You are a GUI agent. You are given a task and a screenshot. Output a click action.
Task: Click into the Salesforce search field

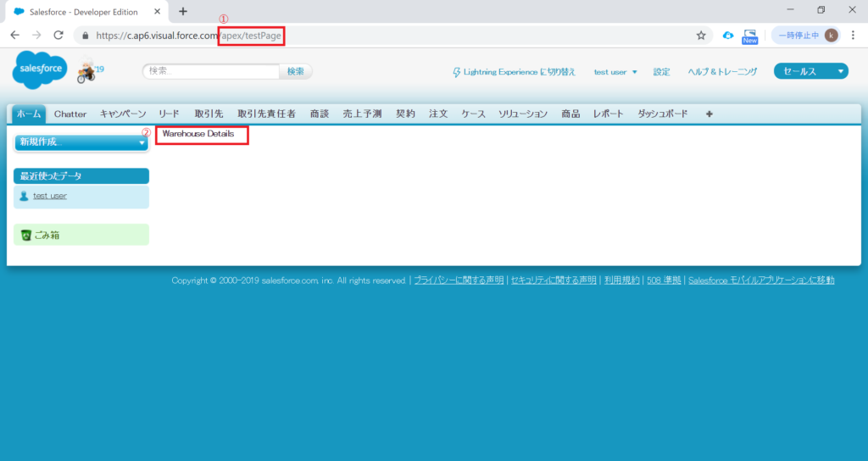point(211,71)
